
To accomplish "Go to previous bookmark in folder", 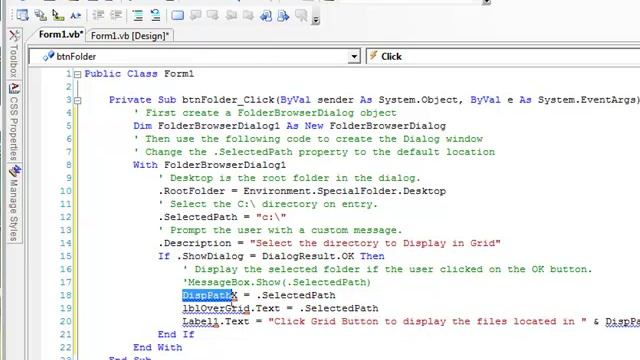I will pyautogui.click(x=231, y=16).
